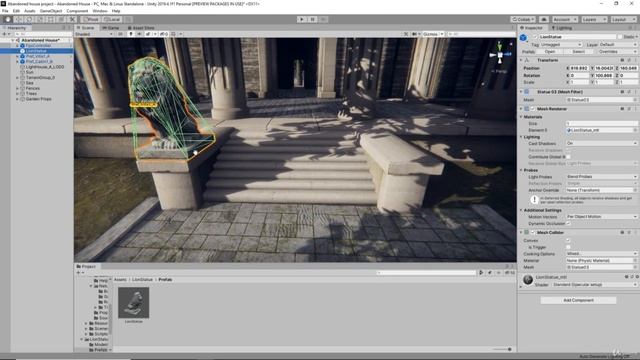The height and width of the screenshot is (360, 640).
Task: Toggle the Mesh Collider Convex checkbox
Action: tap(568, 240)
